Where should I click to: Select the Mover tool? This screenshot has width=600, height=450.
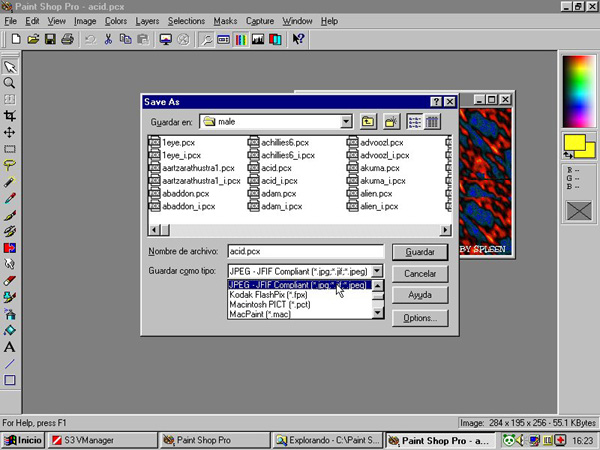click(10, 132)
